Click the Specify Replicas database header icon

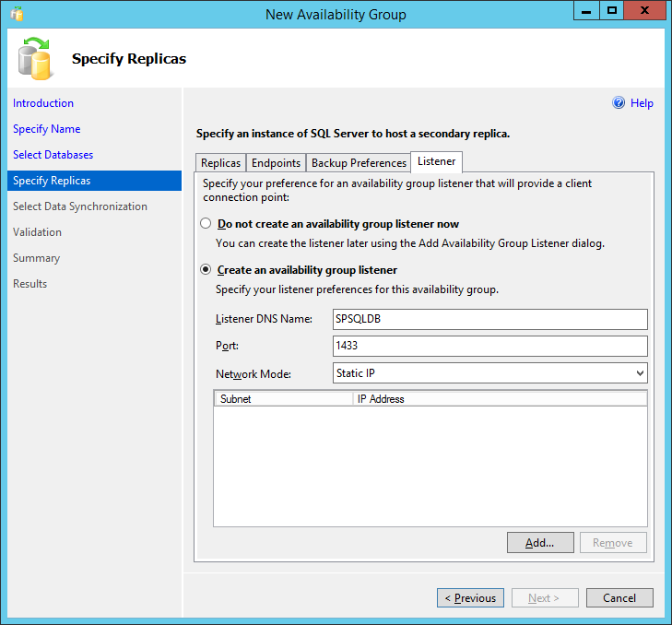point(35,58)
